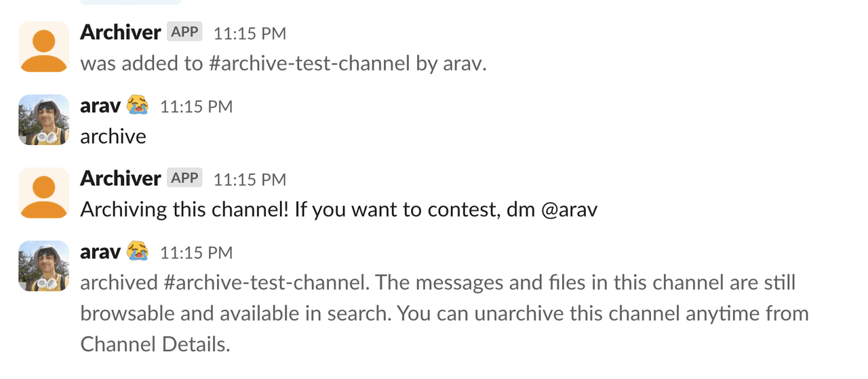868x379 pixels.
Task: Click arav's crying emoji status above "archive" message
Action: point(138,105)
